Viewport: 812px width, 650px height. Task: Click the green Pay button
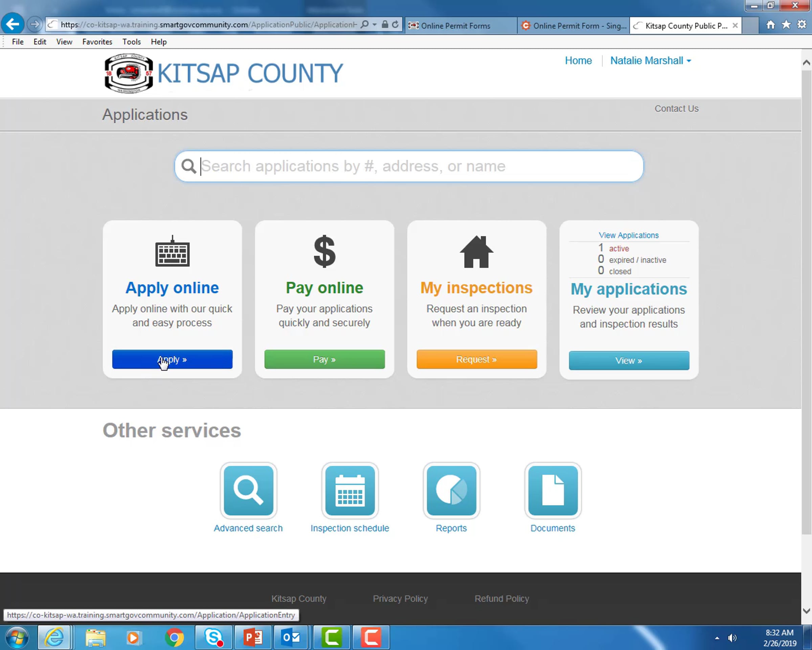pyautogui.click(x=324, y=359)
